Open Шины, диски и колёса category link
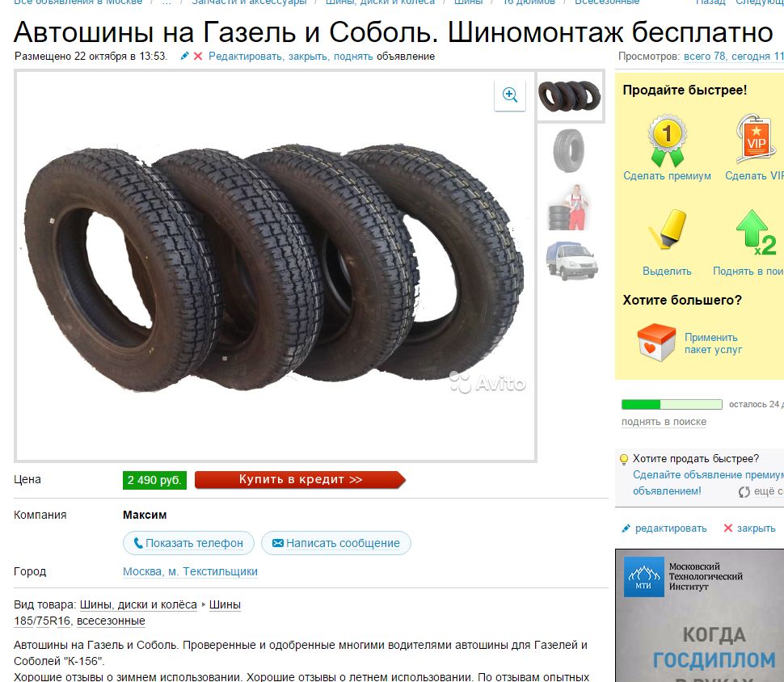Viewport: 784px width, 682px height. pos(138,604)
